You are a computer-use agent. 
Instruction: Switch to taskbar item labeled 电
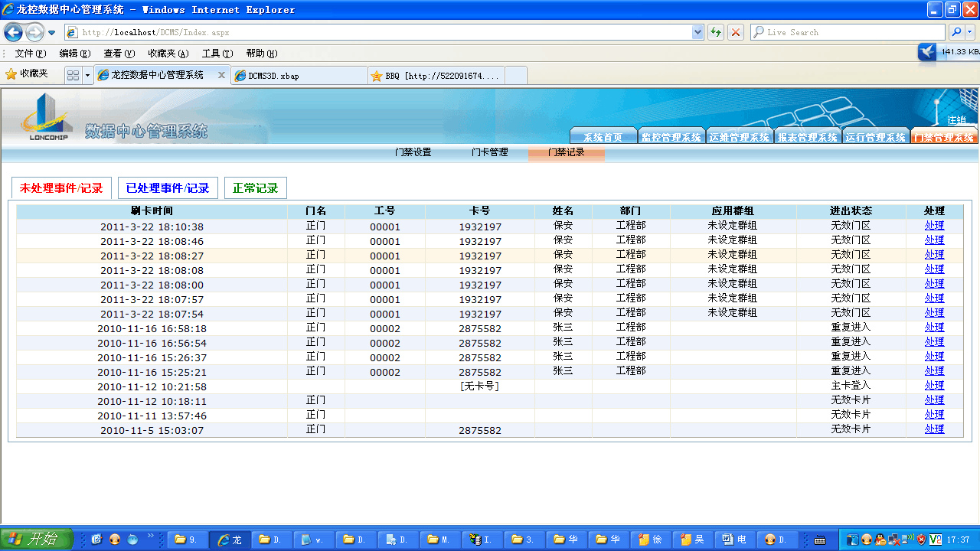pyautogui.click(x=737, y=540)
